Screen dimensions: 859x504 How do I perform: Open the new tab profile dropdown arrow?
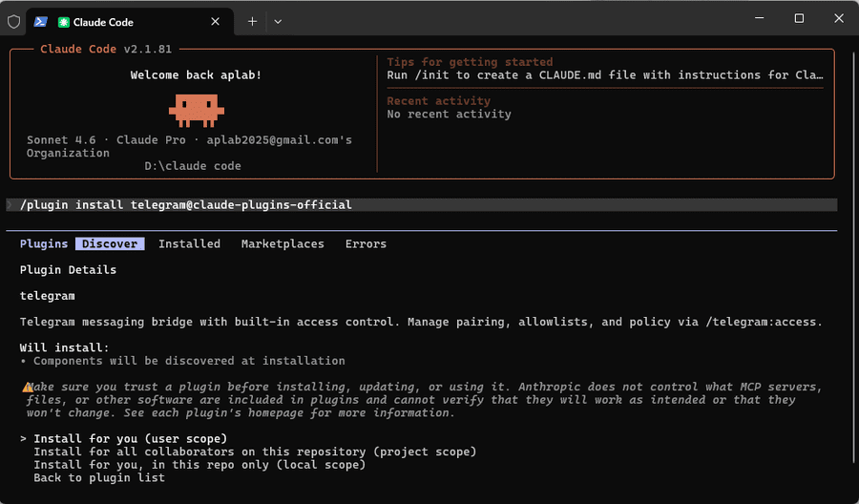(x=278, y=21)
